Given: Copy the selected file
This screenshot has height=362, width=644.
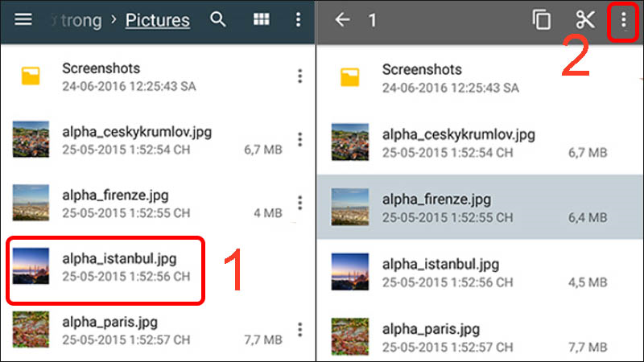Looking at the screenshot, I should (542, 20).
